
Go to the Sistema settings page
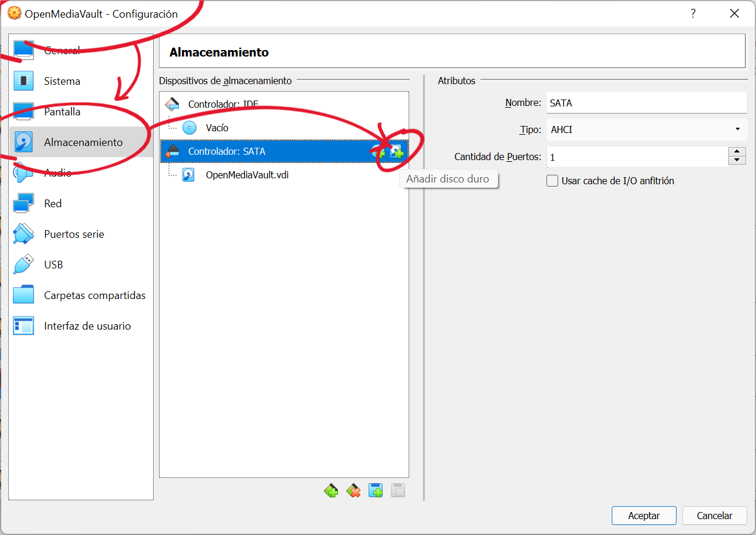point(62,81)
